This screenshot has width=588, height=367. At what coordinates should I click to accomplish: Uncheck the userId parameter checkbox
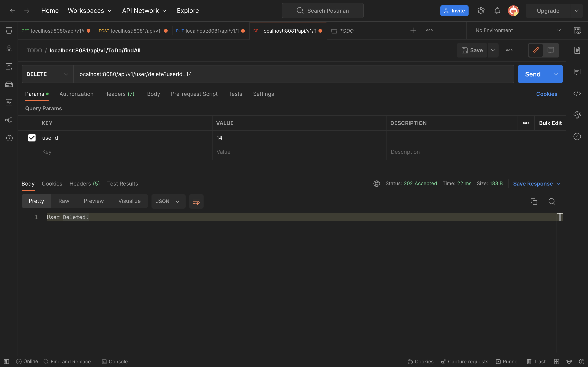[x=32, y=138]
